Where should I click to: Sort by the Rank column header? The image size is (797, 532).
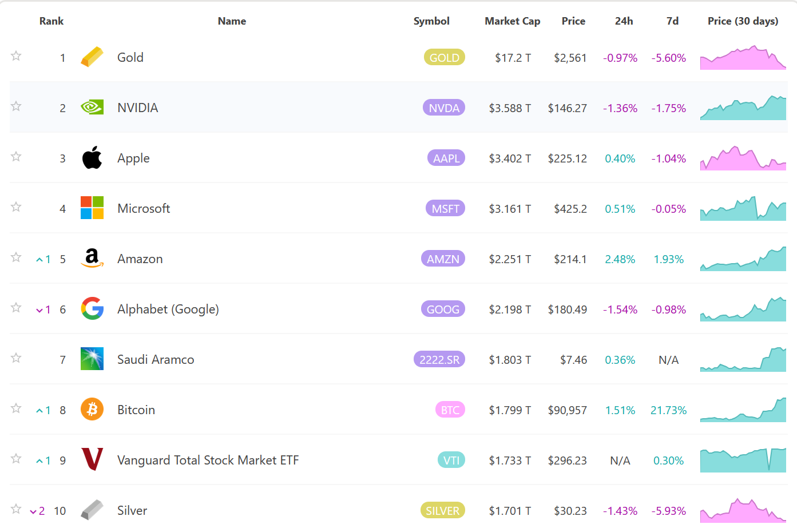click(x=51, y=21)
